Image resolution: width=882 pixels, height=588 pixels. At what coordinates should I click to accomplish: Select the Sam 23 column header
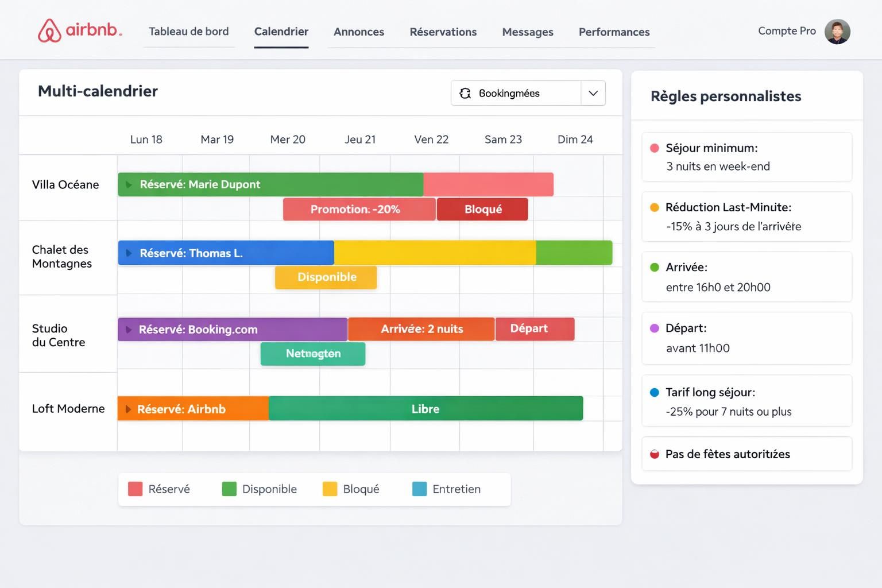(x=503, y=140)
